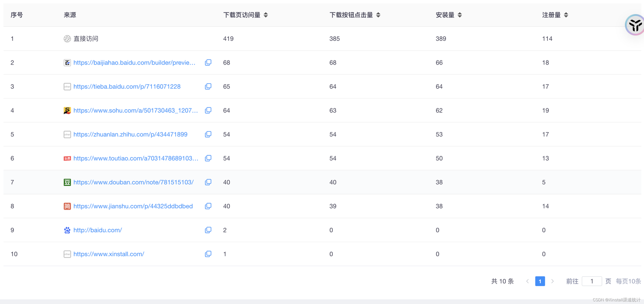Click the Jianshu red icon in row 8

pyautogui.click(x=67, y=206)
